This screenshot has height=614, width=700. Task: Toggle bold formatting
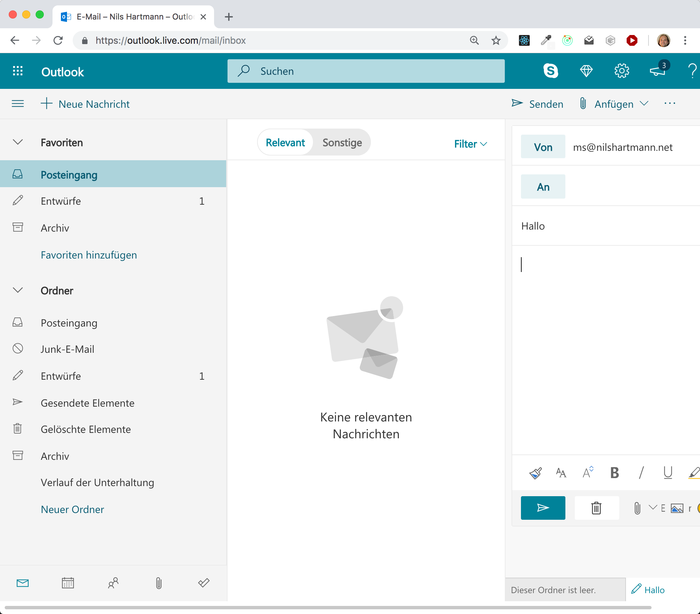[615, 473]
